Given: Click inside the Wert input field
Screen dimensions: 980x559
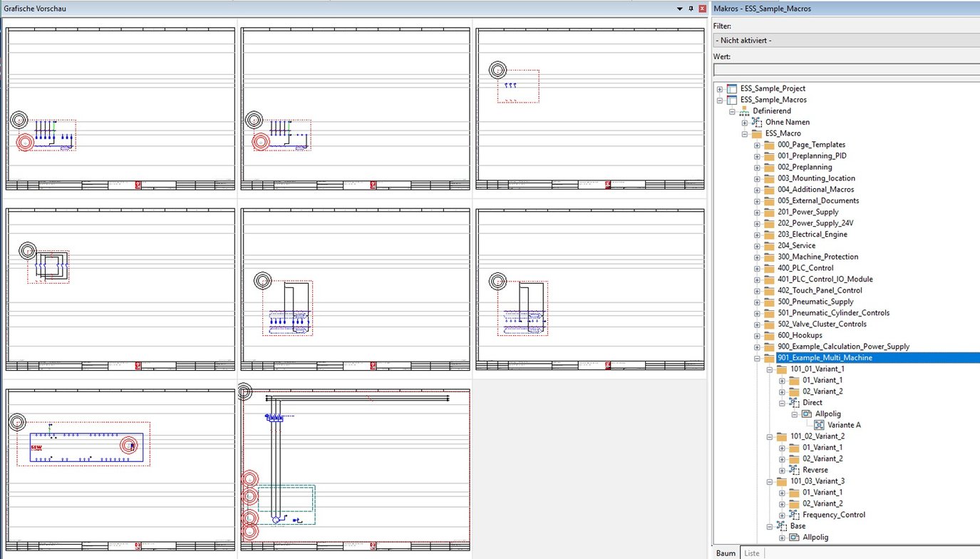Looking at the screenshot, I should [x=841, y=69].
